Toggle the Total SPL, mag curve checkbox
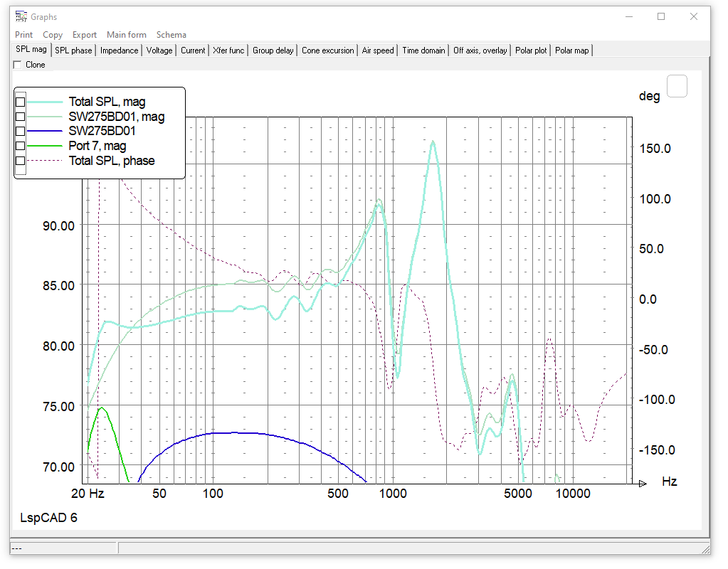 coord(20,101)
